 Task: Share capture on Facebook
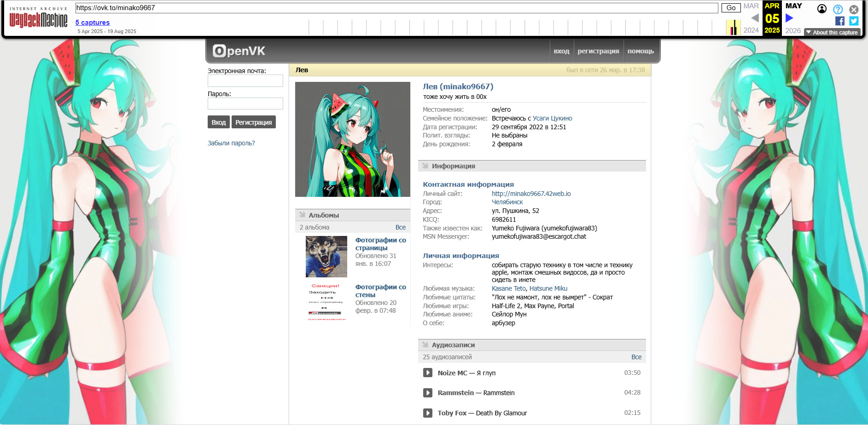[x=840, y=21]
